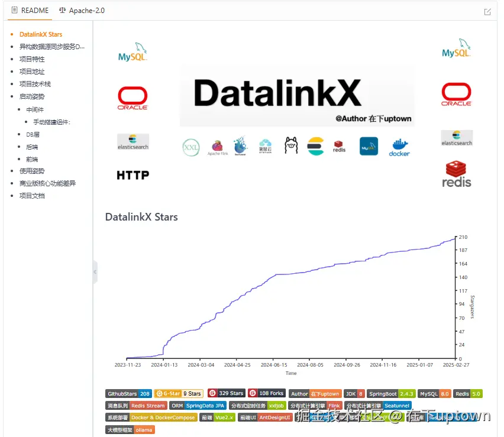The width and height of the screenshot is (504, 437).
Task: Click the Ollama llama logo
Action: pyautogui.click(x=290, y=145)
